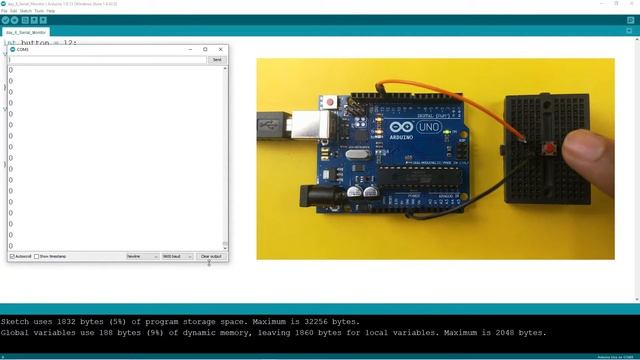The width and height of the screenshot is (640, 360).
Task: Click the Open sketch icon
Action: 34,20
